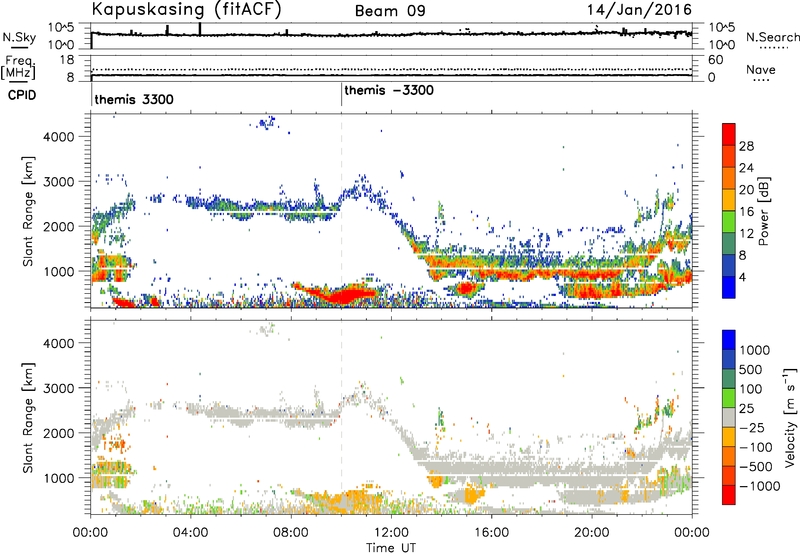Click the blue bottom segment of power colorbar

[729, 287]
